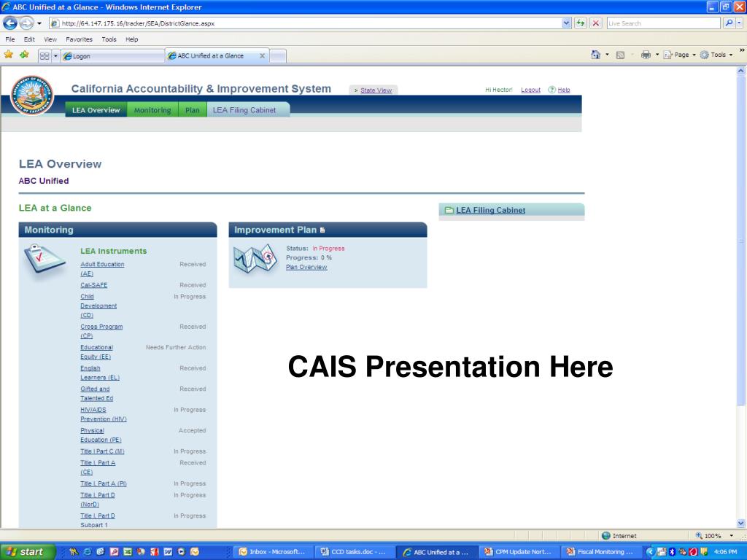
Task: Open the Adult Education (AE) instrument link
Action: (x=102, y=269)
